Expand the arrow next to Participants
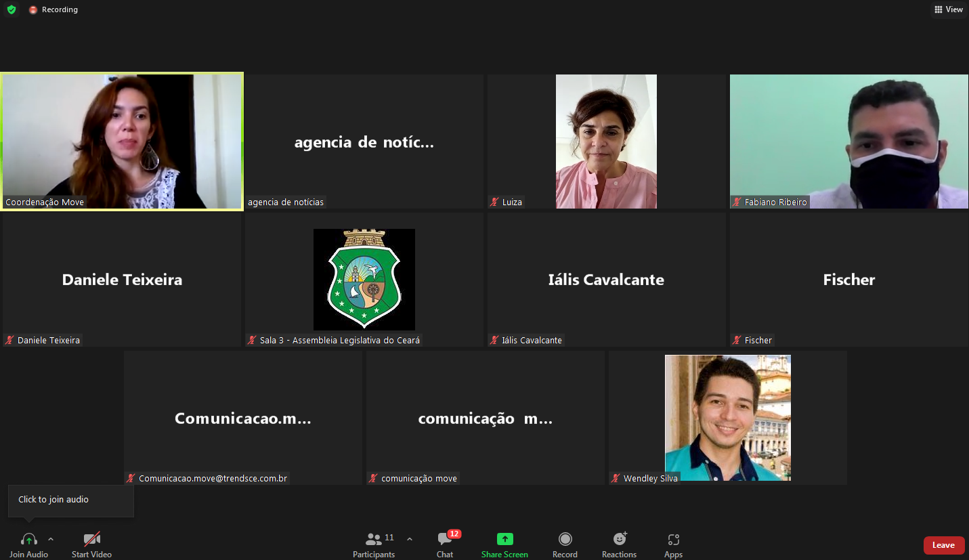This screenshot has width=969, height=560. 410,539
